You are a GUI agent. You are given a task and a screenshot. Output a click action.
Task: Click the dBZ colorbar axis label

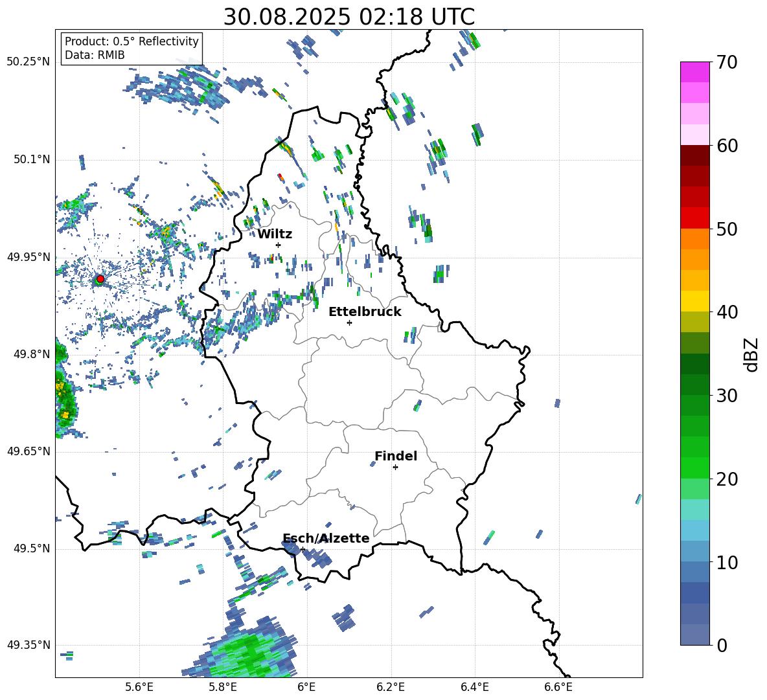point(752,355)
